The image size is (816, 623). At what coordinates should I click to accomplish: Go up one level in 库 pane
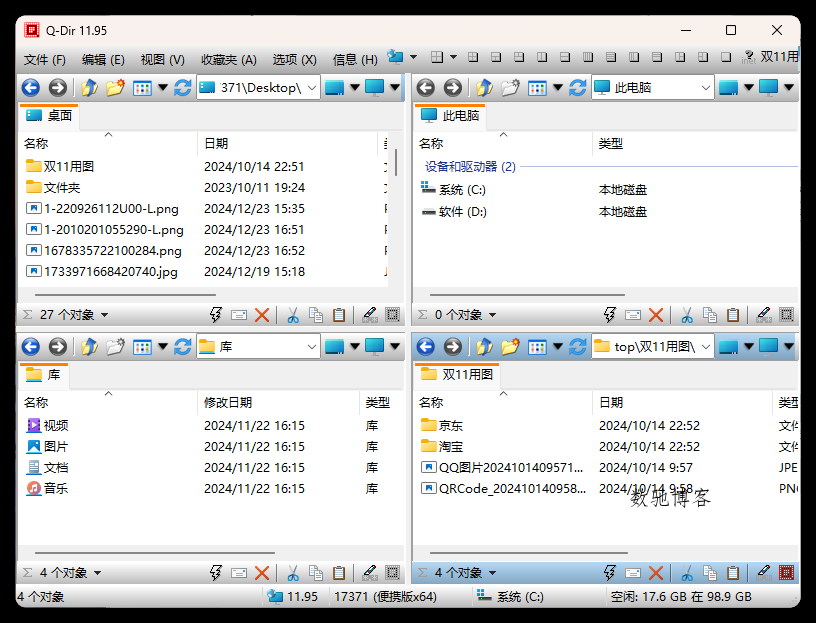[89, 347]
